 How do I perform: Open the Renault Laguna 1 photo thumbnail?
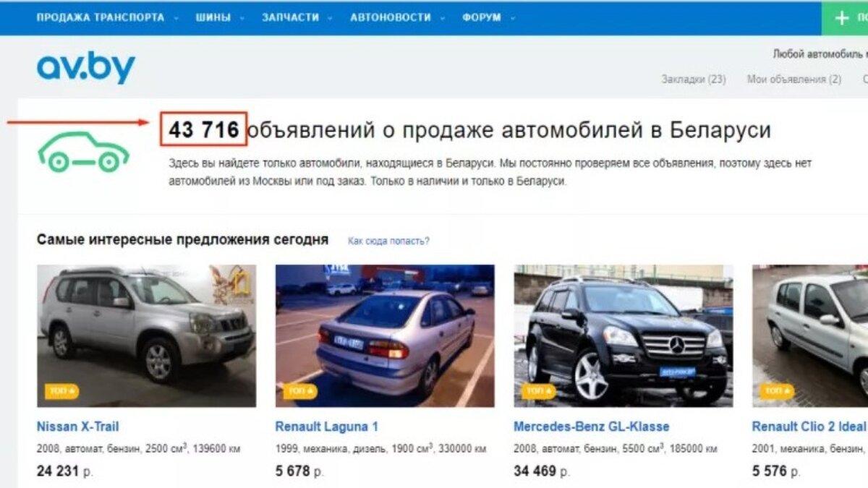pyautogui.click(x=385, y=335)
